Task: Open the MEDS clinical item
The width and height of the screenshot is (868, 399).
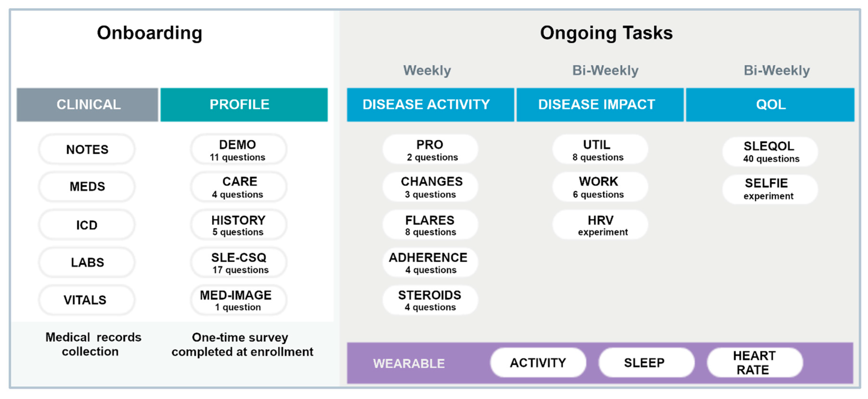Action: coord(87,186)
